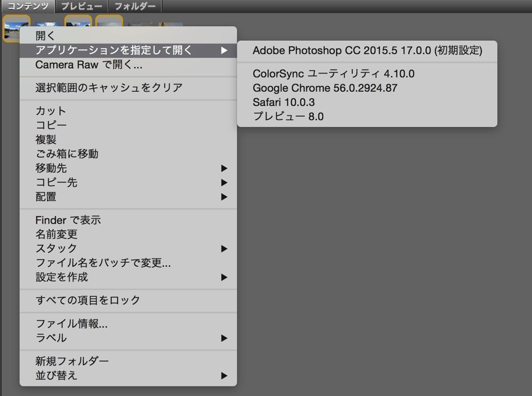Open with Adobe Photoshop CC 2015.5

[x=367, y=50]
